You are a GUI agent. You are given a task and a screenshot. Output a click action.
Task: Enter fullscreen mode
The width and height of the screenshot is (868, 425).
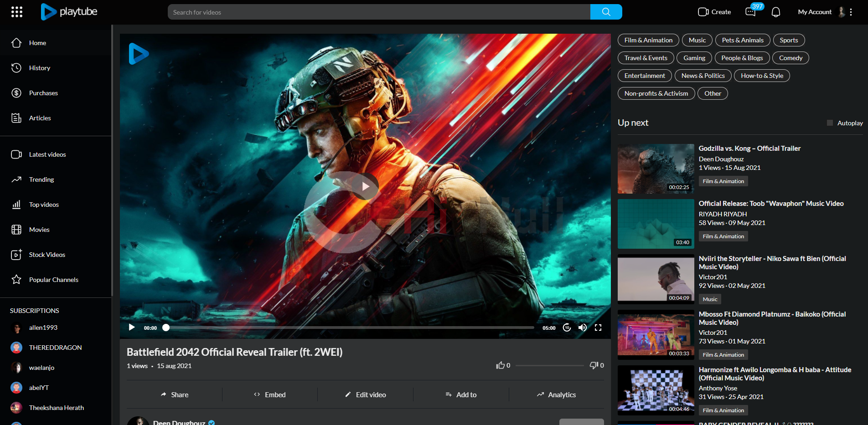coord(598,328)
